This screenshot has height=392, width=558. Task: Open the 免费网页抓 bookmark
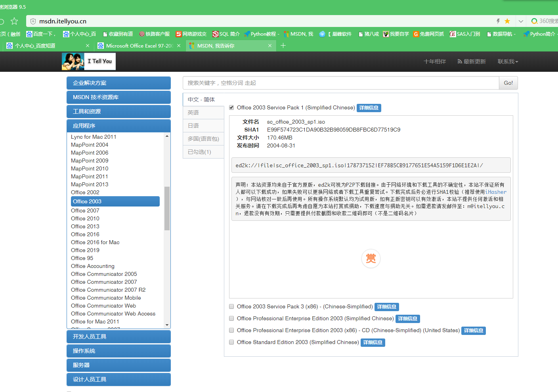pos(428,34)
